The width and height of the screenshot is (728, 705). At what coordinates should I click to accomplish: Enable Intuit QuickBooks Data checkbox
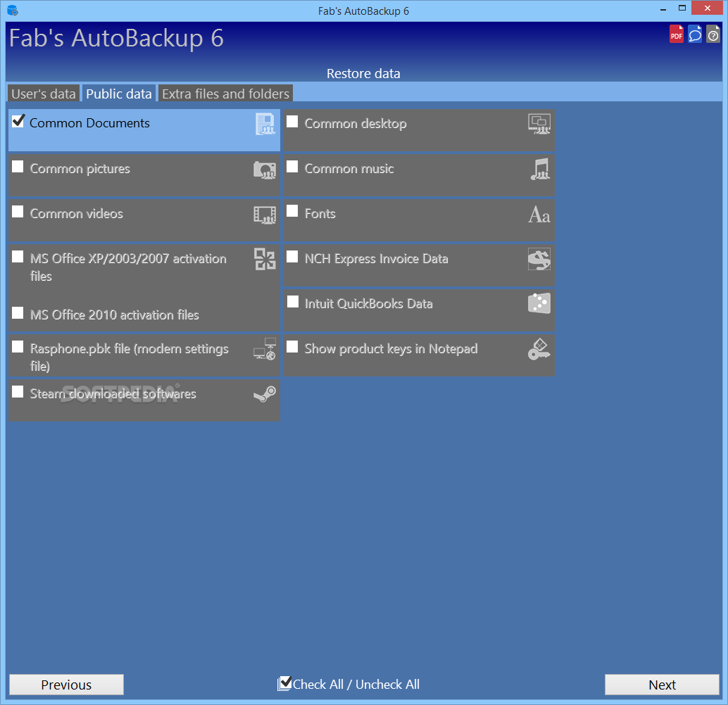292,302
